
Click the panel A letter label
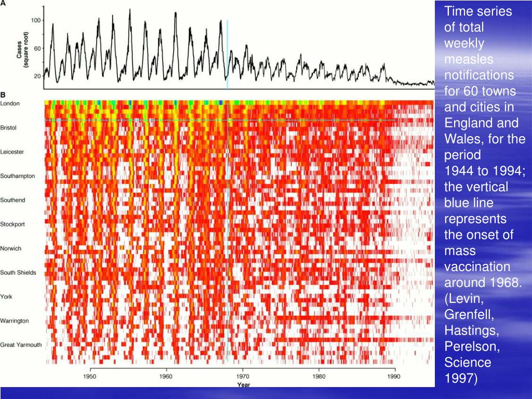pos(3,3)
